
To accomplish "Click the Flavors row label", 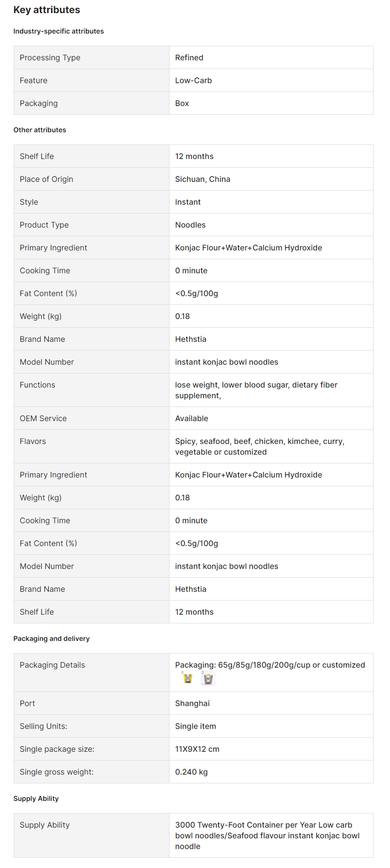I will pos(33,441).
